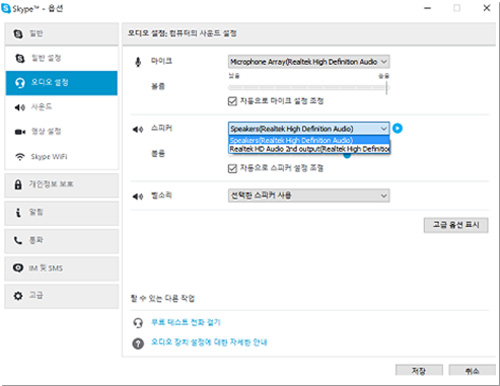Open the 알림 notifications section
Viewport: 500px width, 386px height.
pyautogui.click(x=62, y=213)
